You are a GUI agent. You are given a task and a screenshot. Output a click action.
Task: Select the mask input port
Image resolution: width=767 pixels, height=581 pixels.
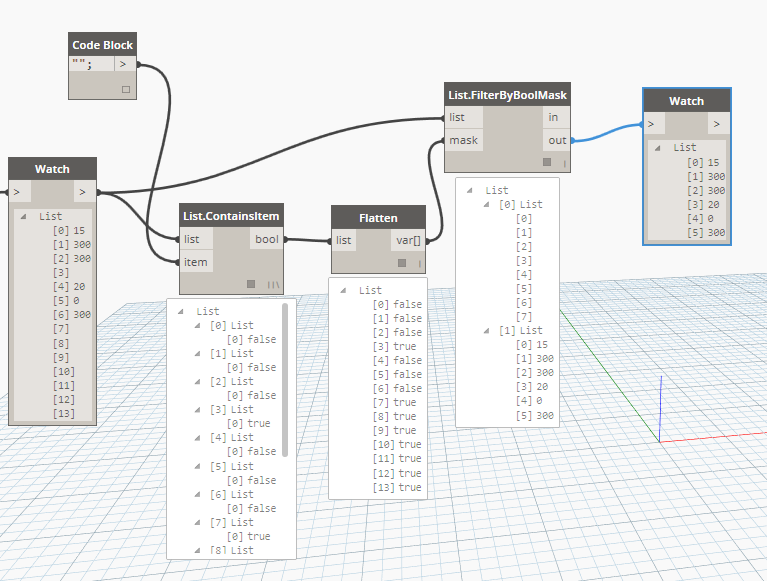(463, 140)
